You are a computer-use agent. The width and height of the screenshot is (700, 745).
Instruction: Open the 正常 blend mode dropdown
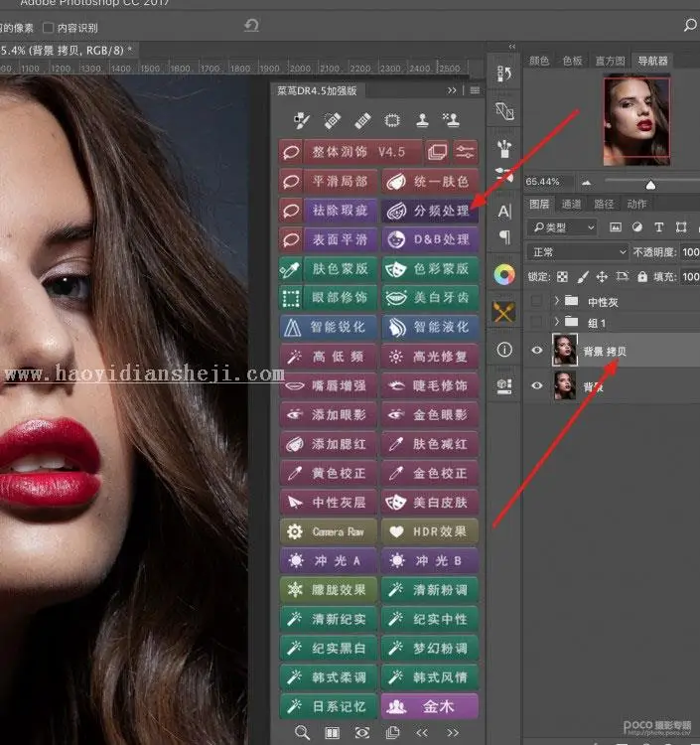[578, 252]
